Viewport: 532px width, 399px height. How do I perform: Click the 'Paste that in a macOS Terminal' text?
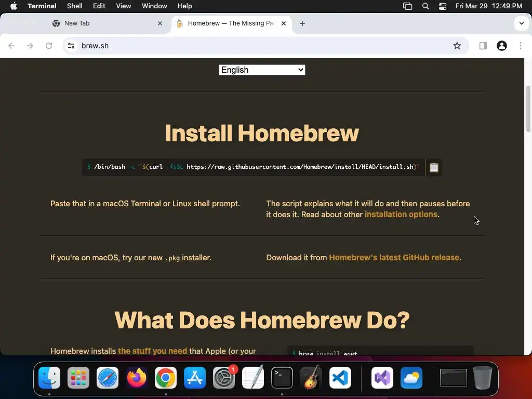tap(145, 204)
